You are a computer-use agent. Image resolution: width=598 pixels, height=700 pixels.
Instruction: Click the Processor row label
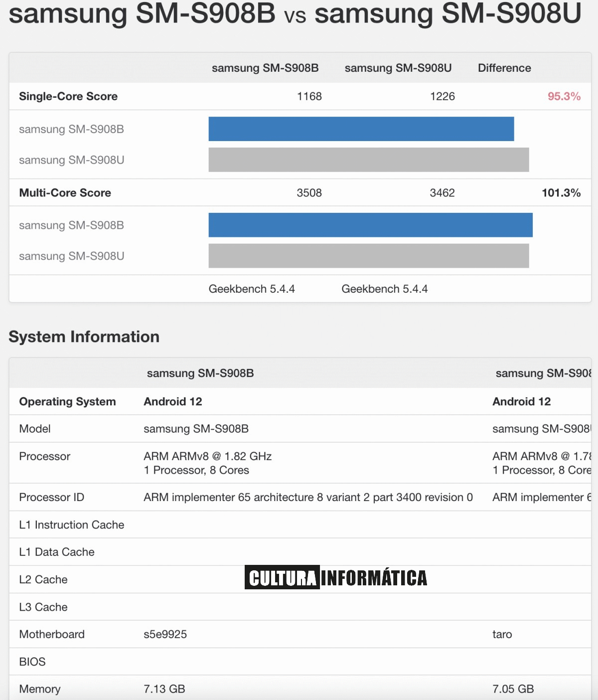point(45,456)
